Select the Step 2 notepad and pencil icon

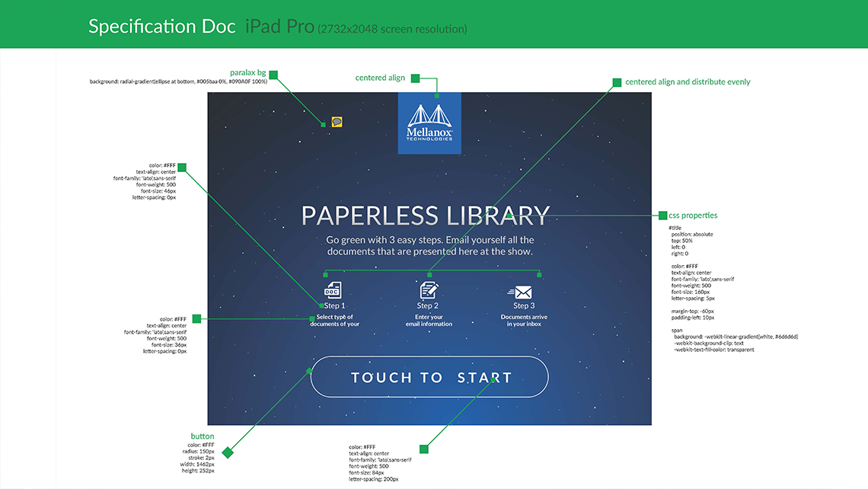pos(429,290)
